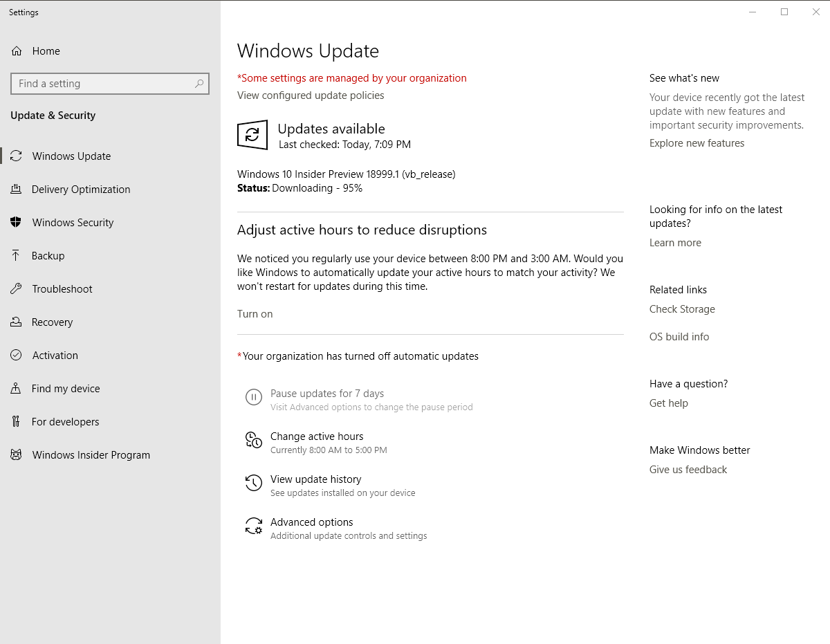The width and height of the screenshot is (830, 644).
Task: Click the Troubleshoot wrench icon
Action: [x=16, y=289]
